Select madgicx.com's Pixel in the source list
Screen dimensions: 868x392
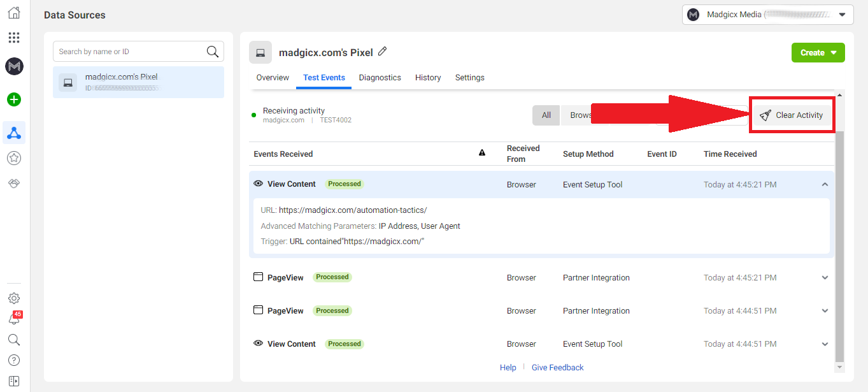point(138,82)
